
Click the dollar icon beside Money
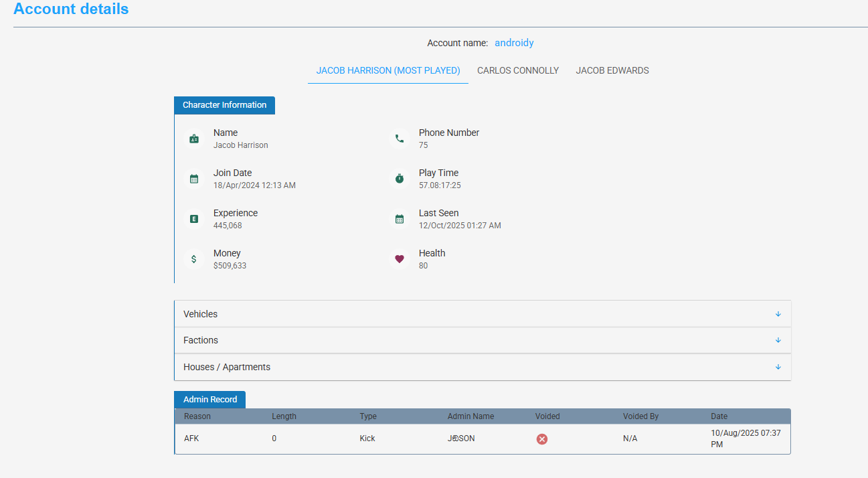[194, 259]
